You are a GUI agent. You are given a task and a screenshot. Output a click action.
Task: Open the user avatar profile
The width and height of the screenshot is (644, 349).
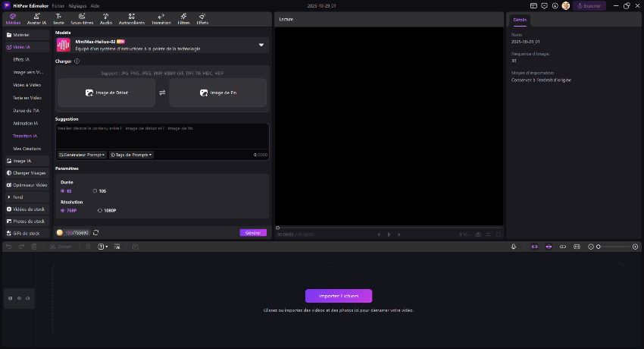pyautogui.click(x=566, y=6)
